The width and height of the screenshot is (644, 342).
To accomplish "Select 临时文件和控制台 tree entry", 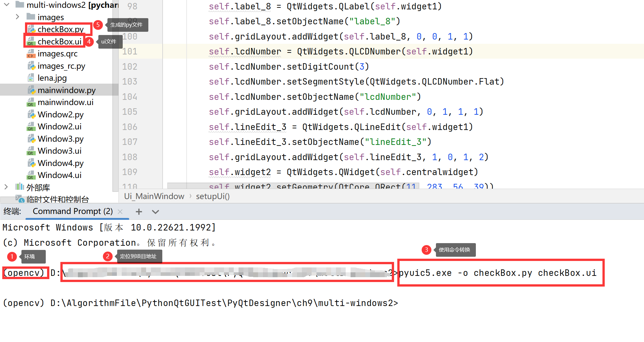I will click(x=58, y=199).
